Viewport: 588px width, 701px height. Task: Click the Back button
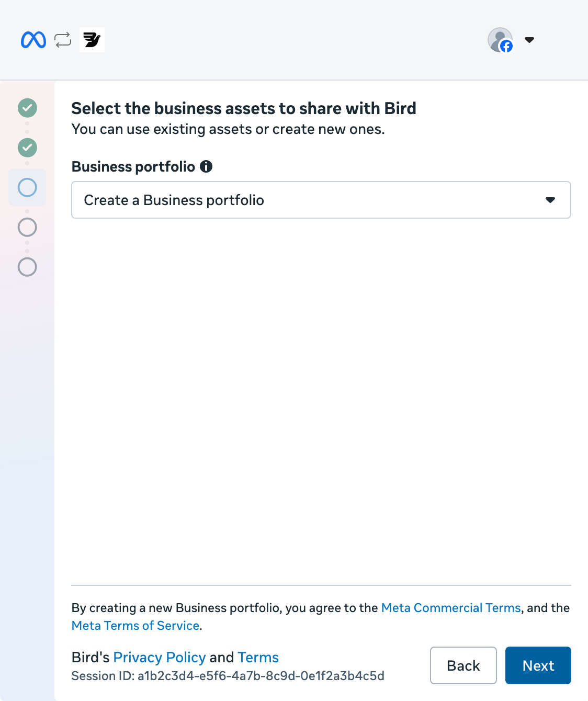463,665
